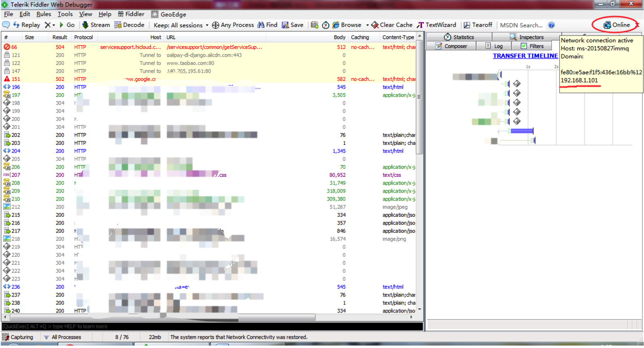Sort sessions by Host column
Viewport: 644px width, 348px height.
click(156, 37)
